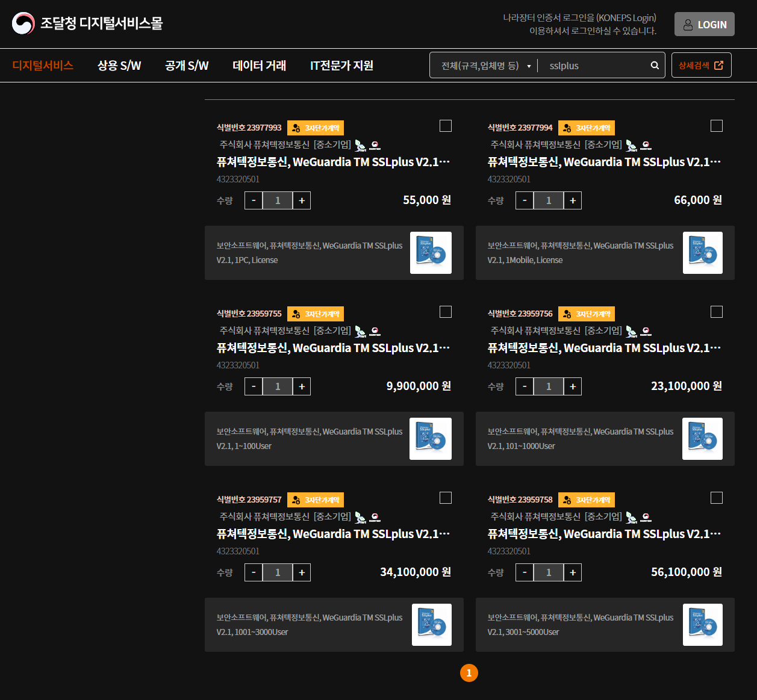
Task: Expand the 전체(규격,업체명 등) search dropdown
Action: [486, 66]
